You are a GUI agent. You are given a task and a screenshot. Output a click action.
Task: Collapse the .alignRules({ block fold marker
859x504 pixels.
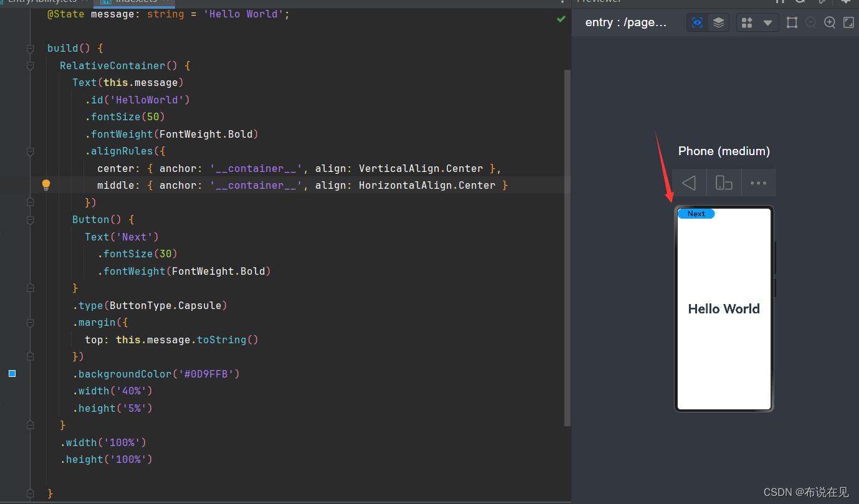pyautogui.click(x=30, y=151)
